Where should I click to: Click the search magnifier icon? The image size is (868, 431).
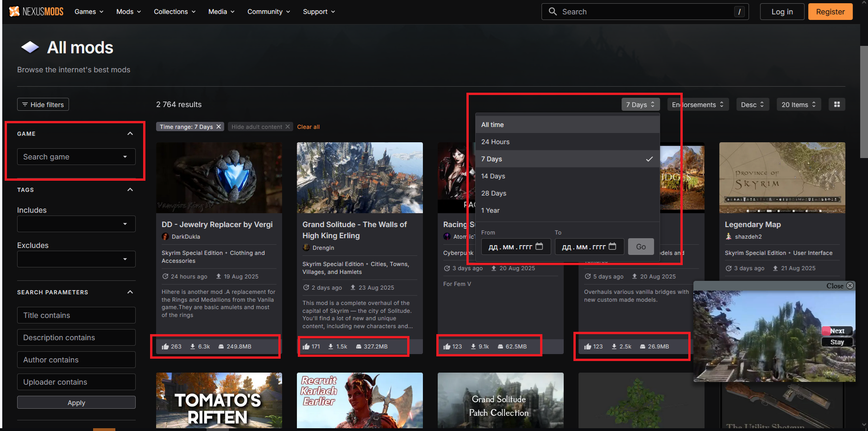tap(553, 12)
